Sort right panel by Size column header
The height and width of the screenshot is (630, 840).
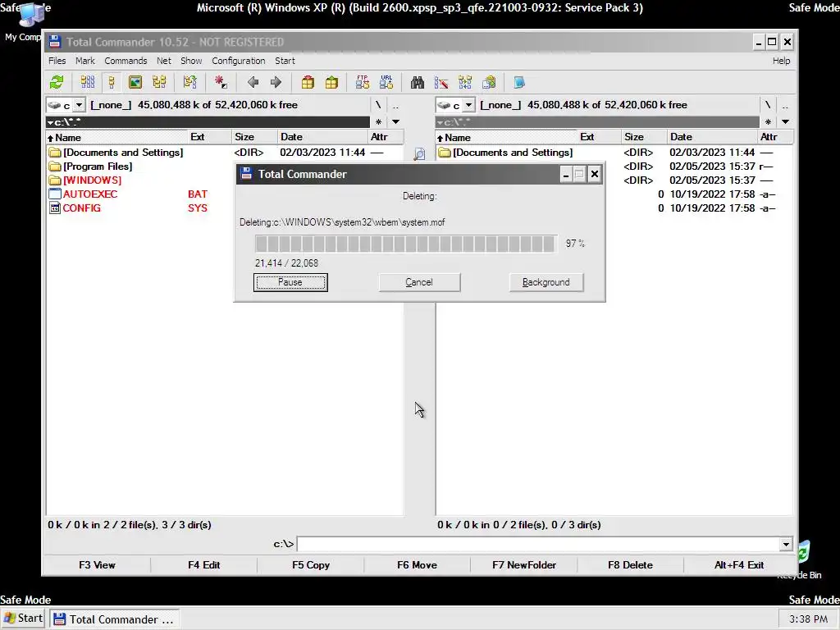coord(645,137)
